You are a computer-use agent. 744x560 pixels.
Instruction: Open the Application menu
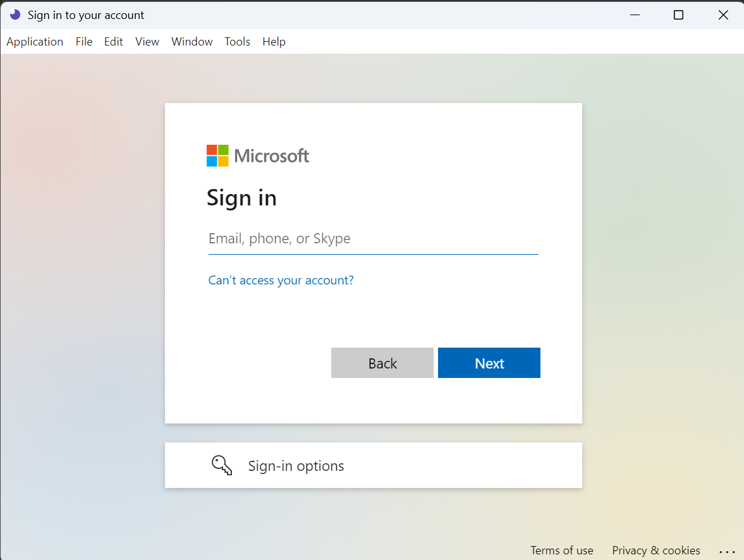35,42
